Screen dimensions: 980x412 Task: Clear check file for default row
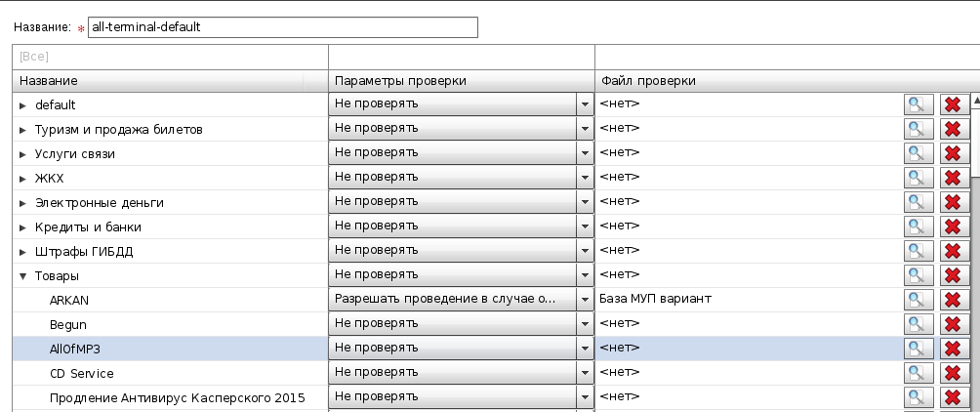pyautogui.click(x=953, y=104)
